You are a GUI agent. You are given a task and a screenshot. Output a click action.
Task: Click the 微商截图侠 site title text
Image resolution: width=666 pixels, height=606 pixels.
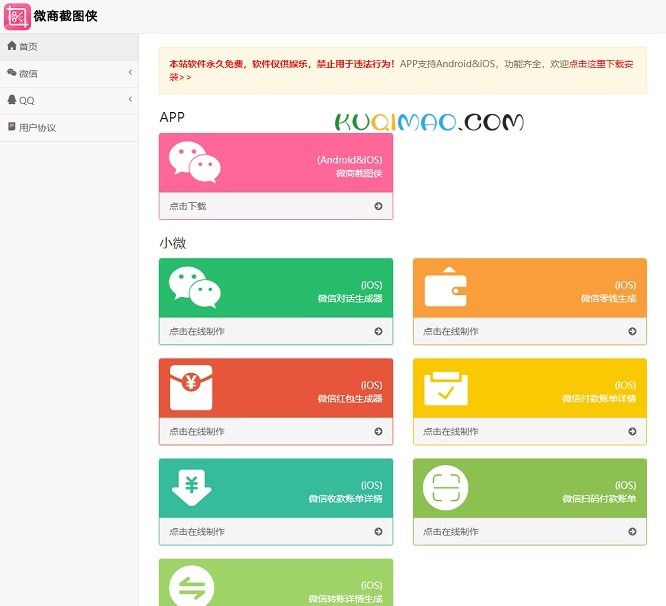[x=65, y=16]
